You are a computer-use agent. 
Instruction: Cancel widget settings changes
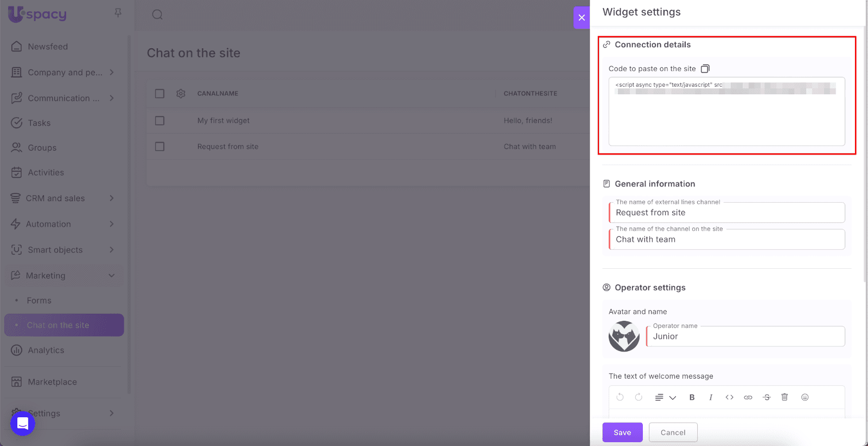(x=673, y=432)
